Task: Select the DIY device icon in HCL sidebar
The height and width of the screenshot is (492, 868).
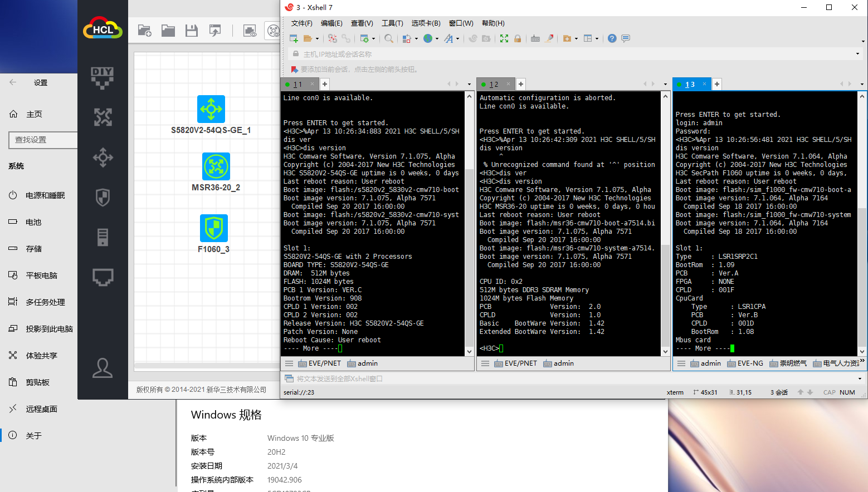Action: tap(103, 77)
